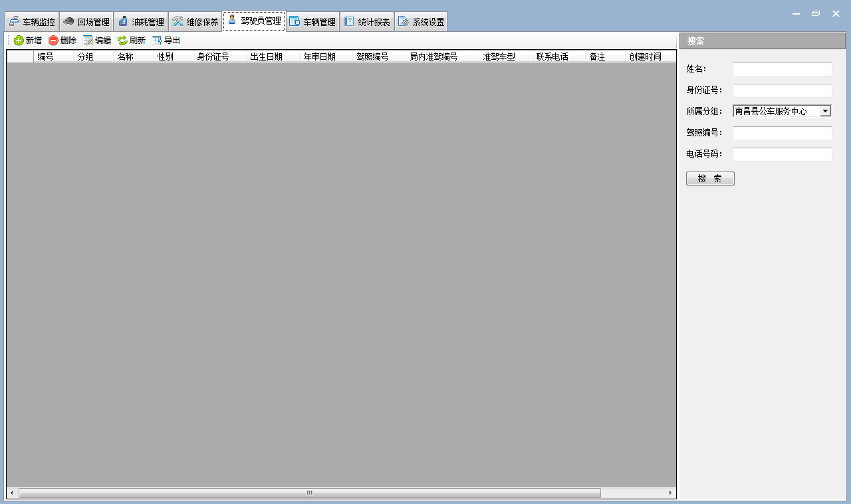Click the green 新增 (add) icon
Image resolution: width=851 pixels, height=504 pixels.
19,41
